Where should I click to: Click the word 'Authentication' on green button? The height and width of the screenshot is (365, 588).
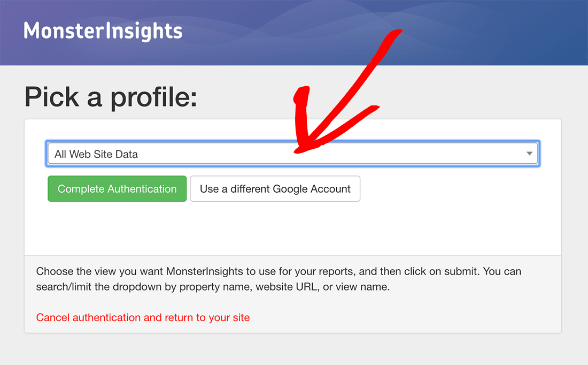pos(142,189)
